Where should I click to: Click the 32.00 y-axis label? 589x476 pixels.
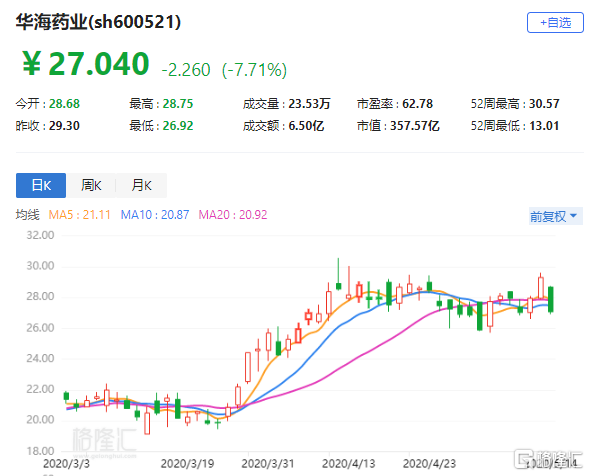pyautogui.click(x=40, y=235)
